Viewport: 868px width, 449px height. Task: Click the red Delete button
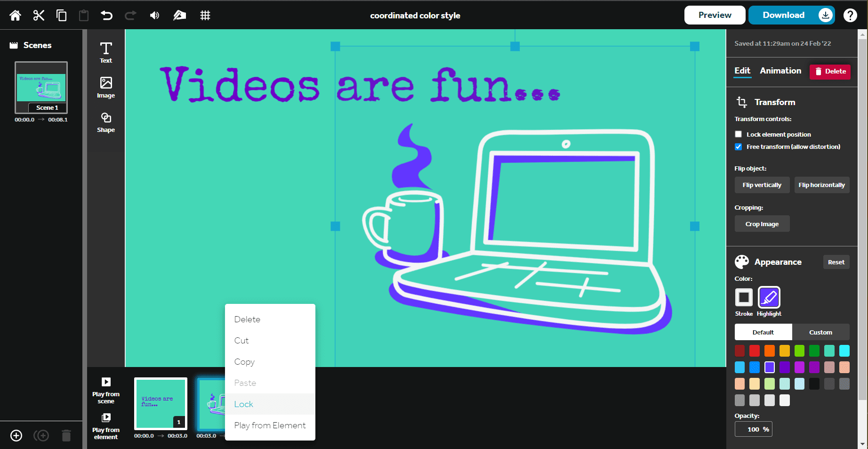[830, 72]
